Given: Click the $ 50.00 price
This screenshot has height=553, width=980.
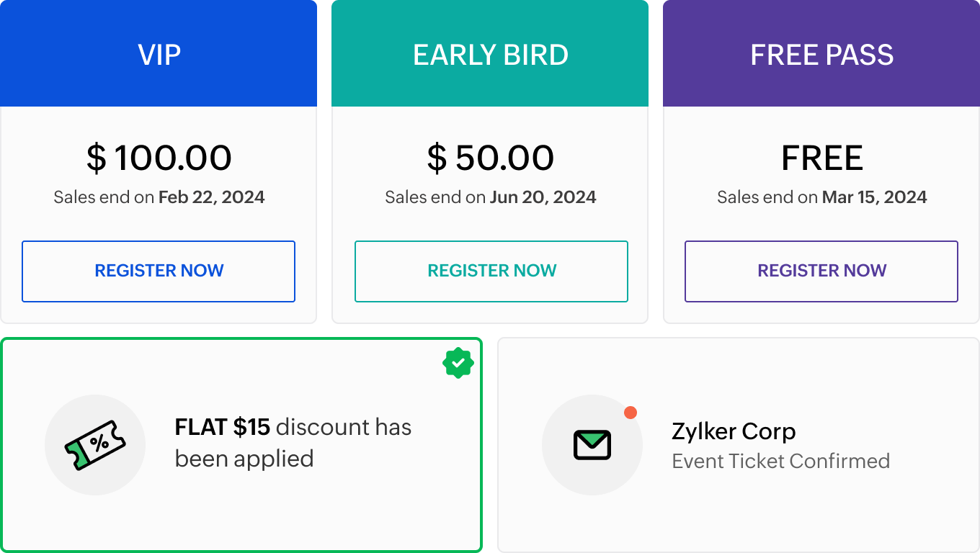Looking at the screenshot, I should [x=491, y=158].
